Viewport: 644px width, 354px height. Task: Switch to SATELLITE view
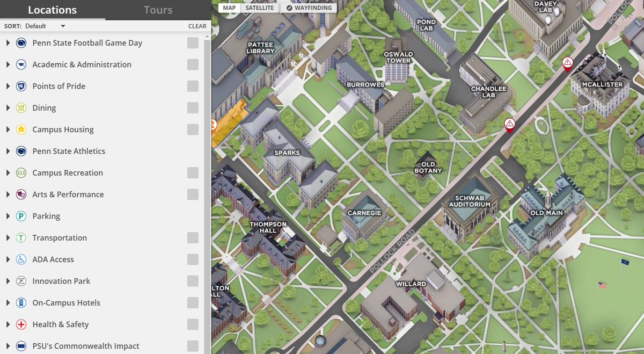(260, 8)
